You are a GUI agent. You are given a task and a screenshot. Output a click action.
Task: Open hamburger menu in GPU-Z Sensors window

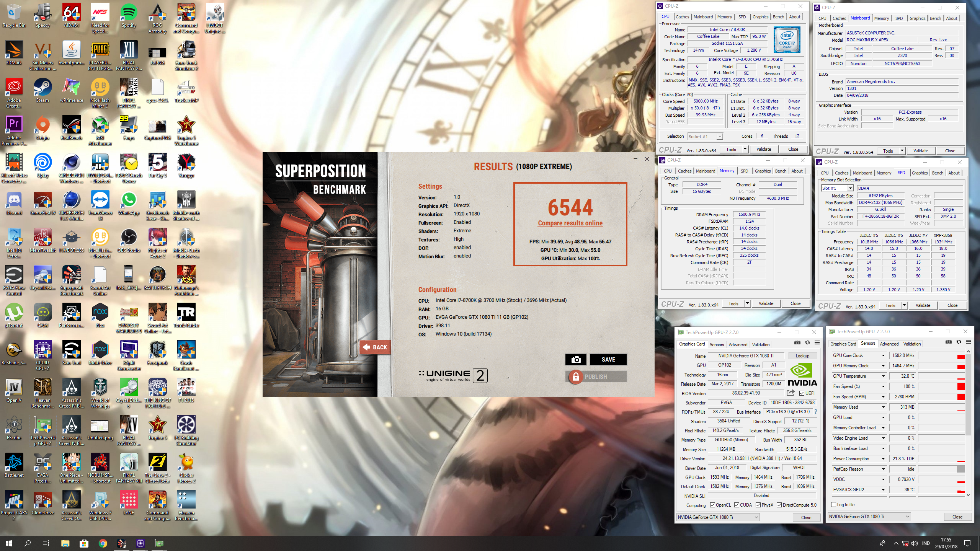pos(968,342)
